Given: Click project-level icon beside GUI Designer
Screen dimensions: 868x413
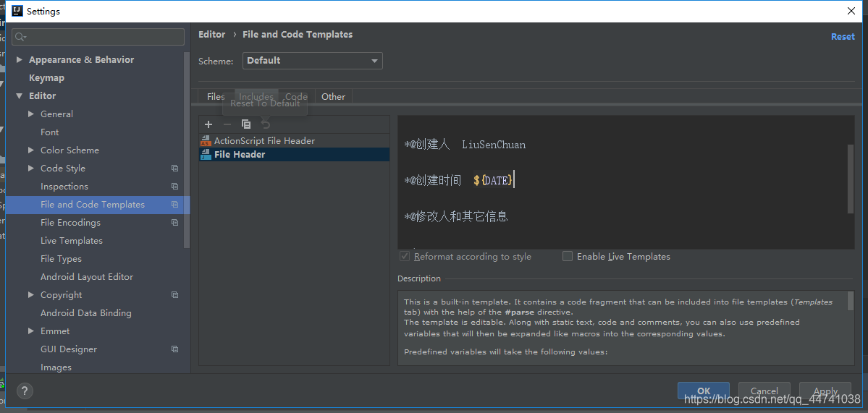Looking at the screenshot, I should (x=175, y=349).
